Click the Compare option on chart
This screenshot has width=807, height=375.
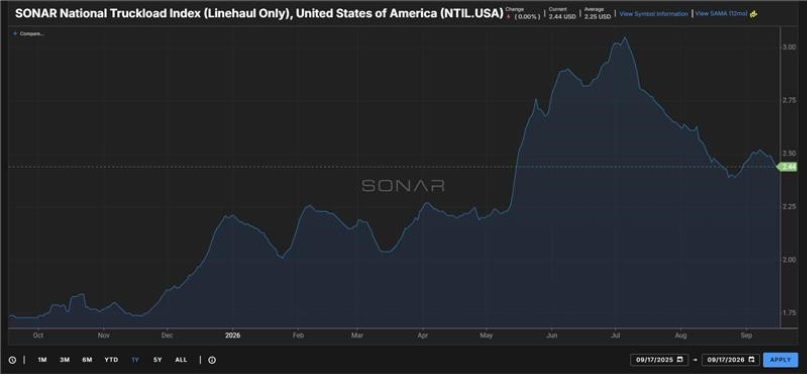pyautogui.click(x=31, y=33)
